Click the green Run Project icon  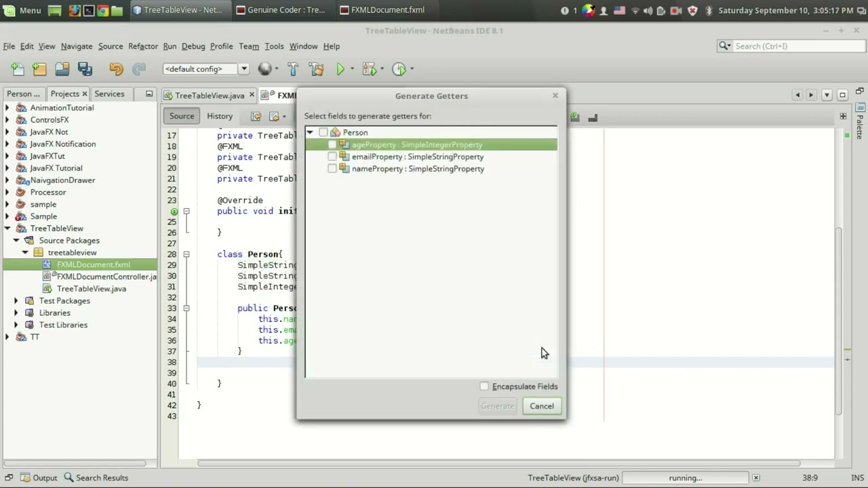click(340, 68)
